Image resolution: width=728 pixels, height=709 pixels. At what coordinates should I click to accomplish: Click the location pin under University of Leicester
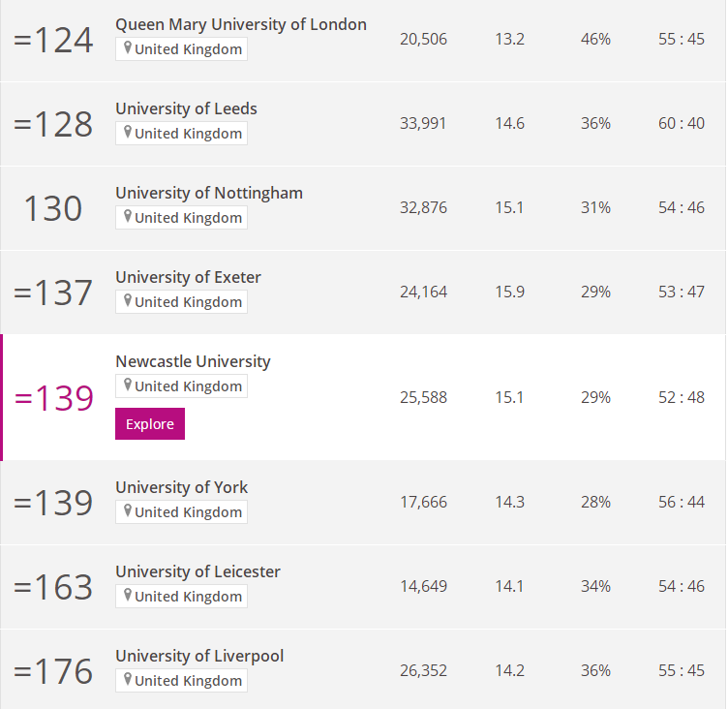[x=127, y=595]
